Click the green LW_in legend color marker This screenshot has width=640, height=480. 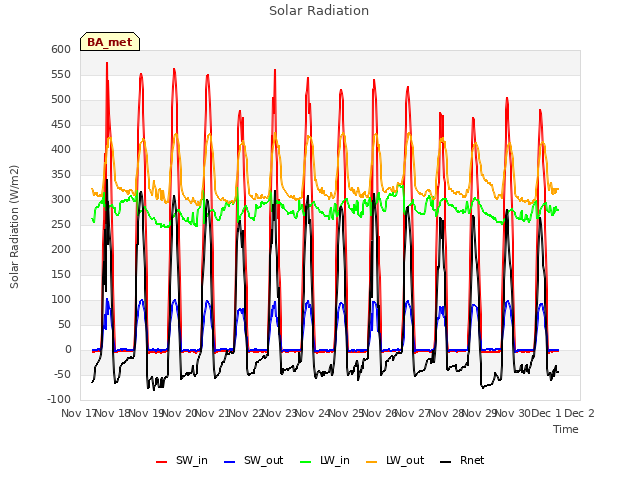[306, 462]
